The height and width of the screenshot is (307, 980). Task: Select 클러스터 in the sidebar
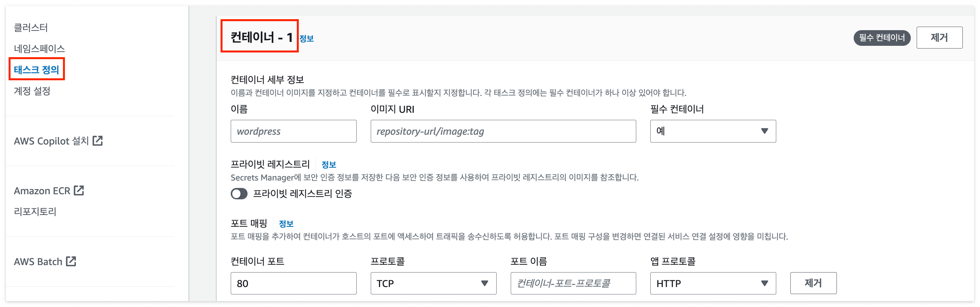click(32, 27)
